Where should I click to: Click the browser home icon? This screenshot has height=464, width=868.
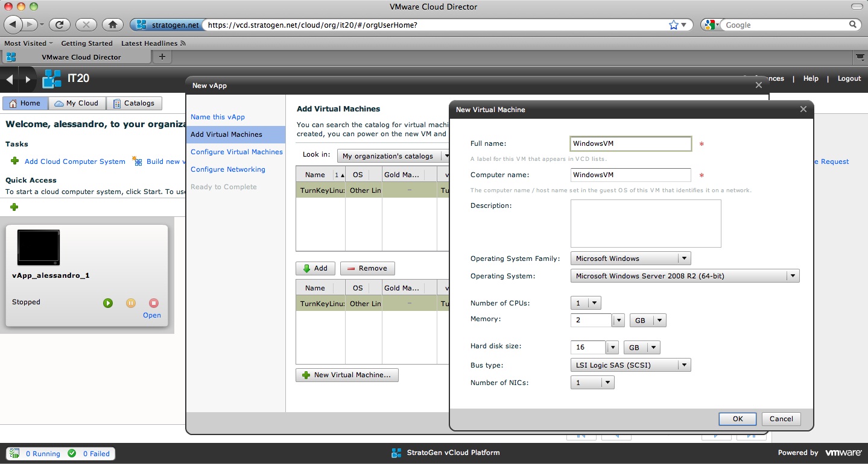coord(112,25)
